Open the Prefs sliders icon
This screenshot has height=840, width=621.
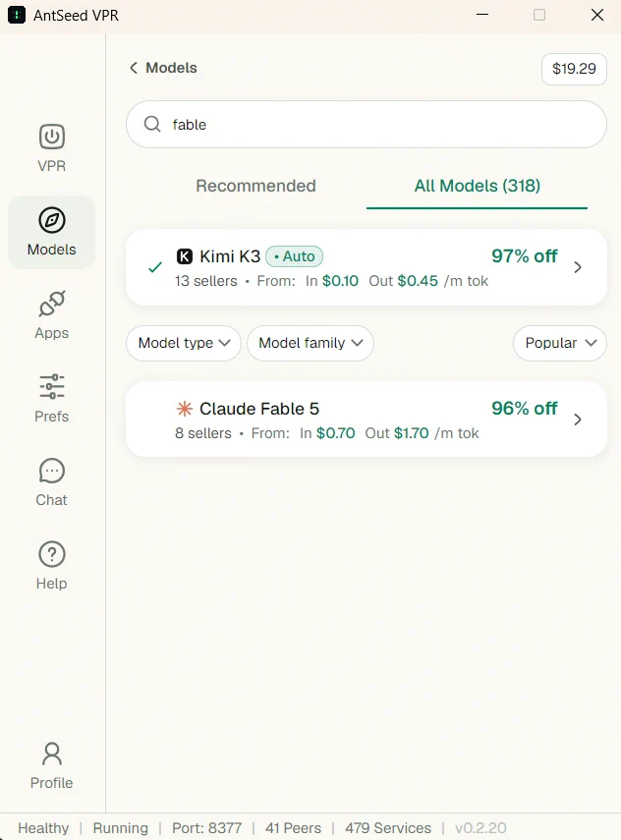[52, 387]
